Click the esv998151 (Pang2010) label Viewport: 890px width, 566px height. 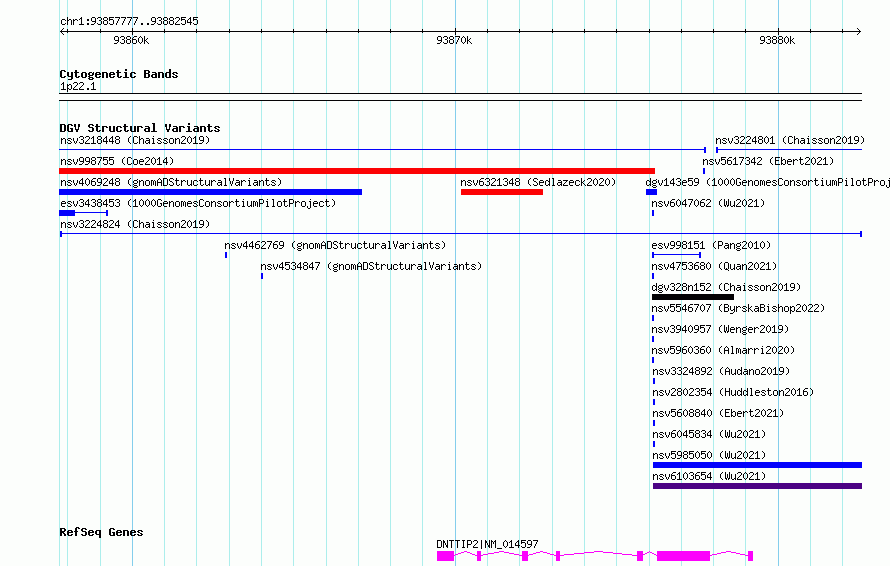point(711,245)
